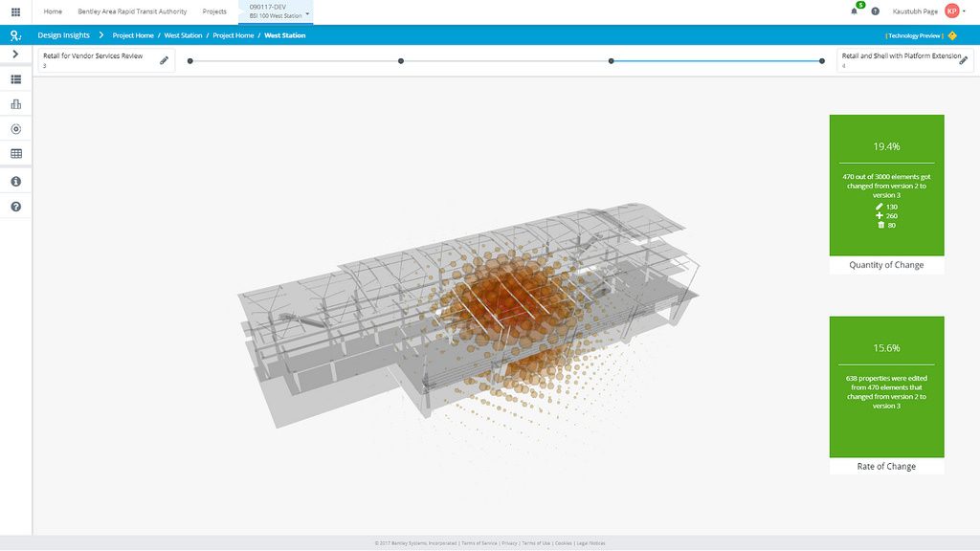The height and width of the screenshot is (551, 980).
Task: Click the info icon in sidebar
Action: tap(14, 180)
